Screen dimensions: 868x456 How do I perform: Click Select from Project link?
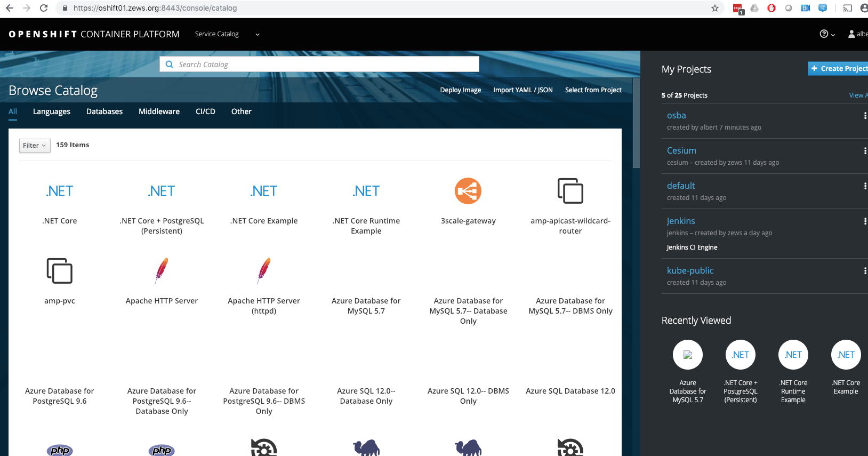pyautogui.click(x=593, y=90)
